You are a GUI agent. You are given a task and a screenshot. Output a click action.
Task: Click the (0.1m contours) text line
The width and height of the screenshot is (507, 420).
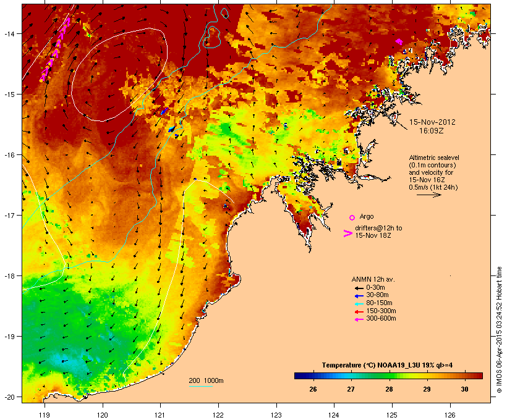tap(432, 165)
